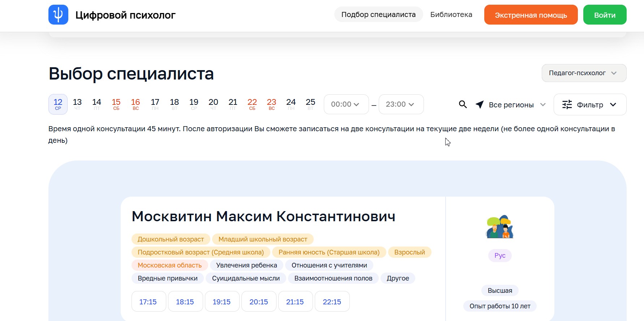Click the Цифровой психолог site title
This screenshot has width=644, height=321.
coord(125,15)
